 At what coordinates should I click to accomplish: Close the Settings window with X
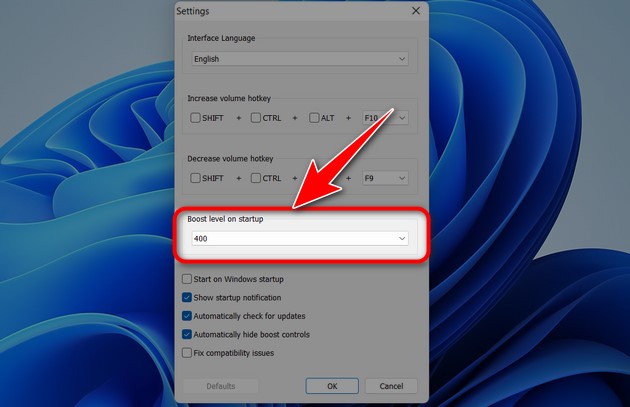(x=416, y=11)
